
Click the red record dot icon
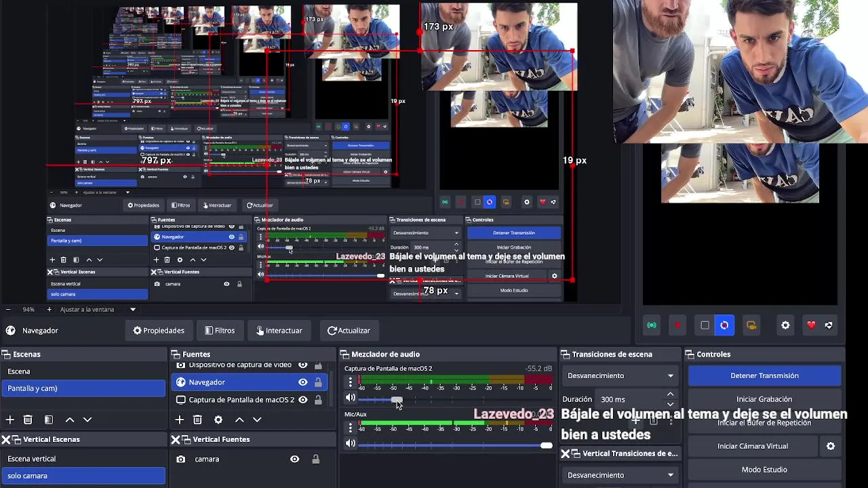[x=677, y=325]
